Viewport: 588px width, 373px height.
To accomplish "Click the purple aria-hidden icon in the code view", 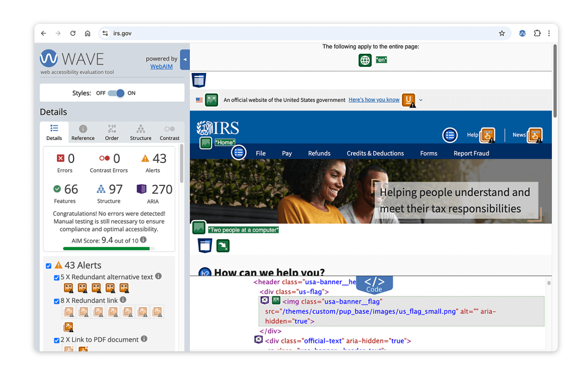I will click(264, 300).
